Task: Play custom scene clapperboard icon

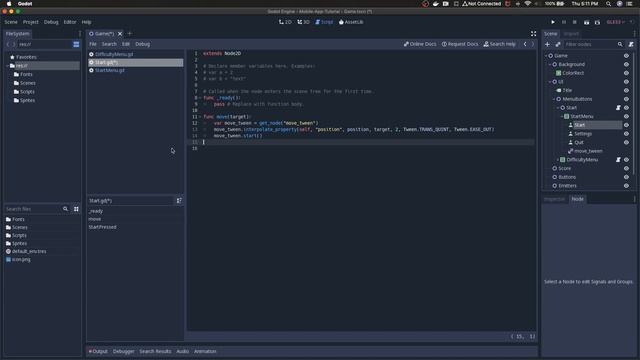Action: pyautogui.click(x=597, y=22)
